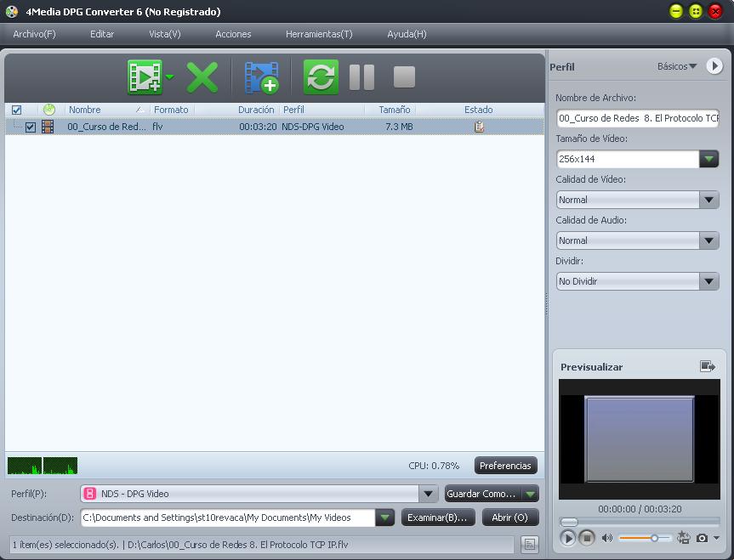Select the '00:03:20' duration cell
This screenshot has width=734, height=560.
coord(258,127)
